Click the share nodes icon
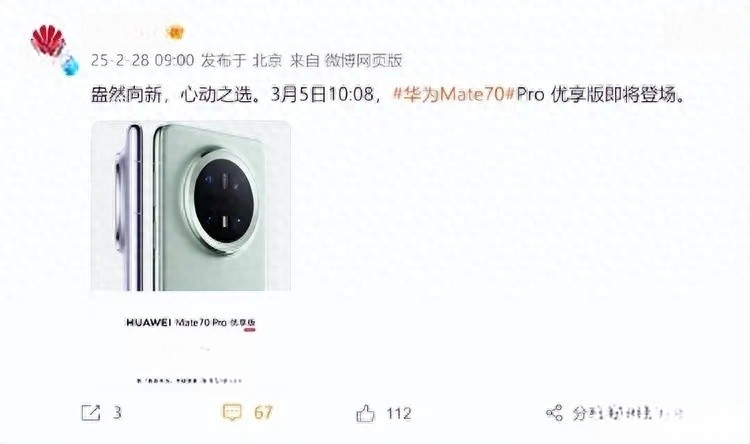This screenshot has width=750, height=444. (554, 413)
